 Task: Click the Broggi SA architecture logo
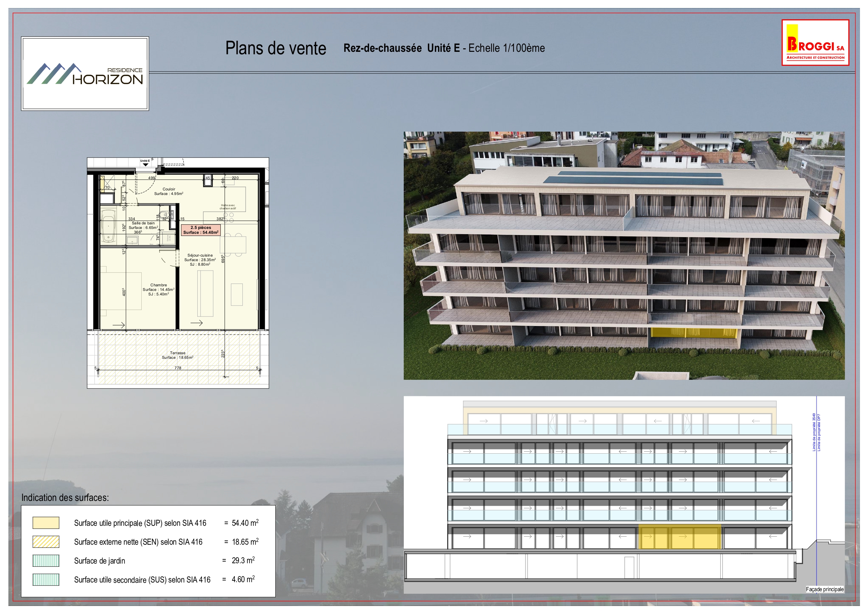point(815,43)
